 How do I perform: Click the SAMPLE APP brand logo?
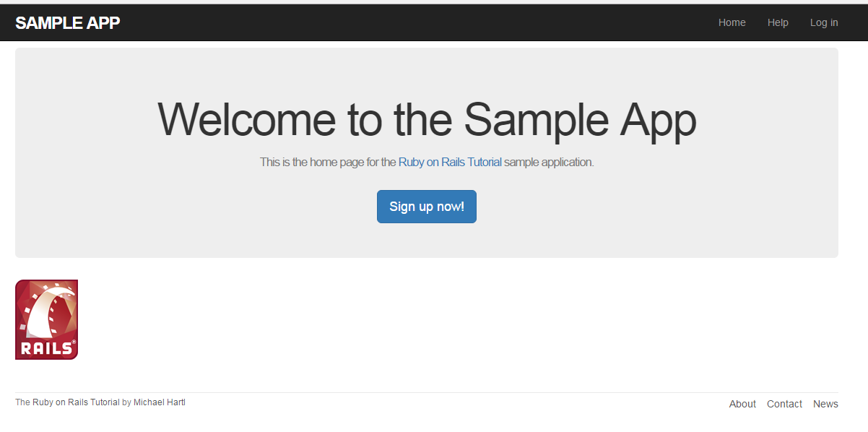pyautogui.click(x=68, y=23)
